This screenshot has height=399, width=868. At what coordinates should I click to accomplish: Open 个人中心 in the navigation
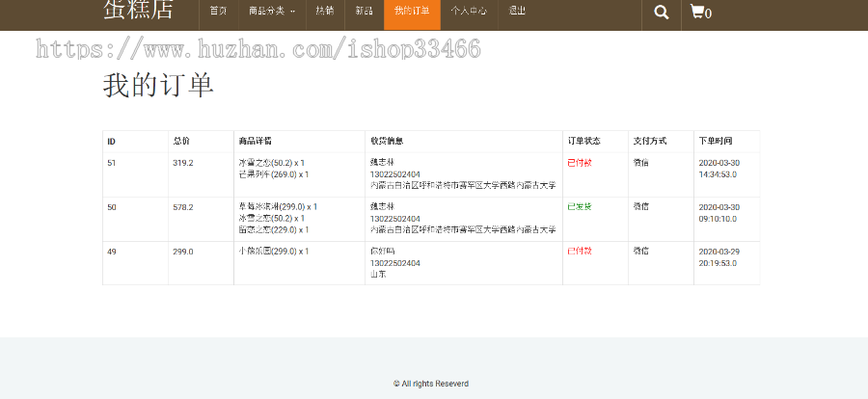coord(469,11)
